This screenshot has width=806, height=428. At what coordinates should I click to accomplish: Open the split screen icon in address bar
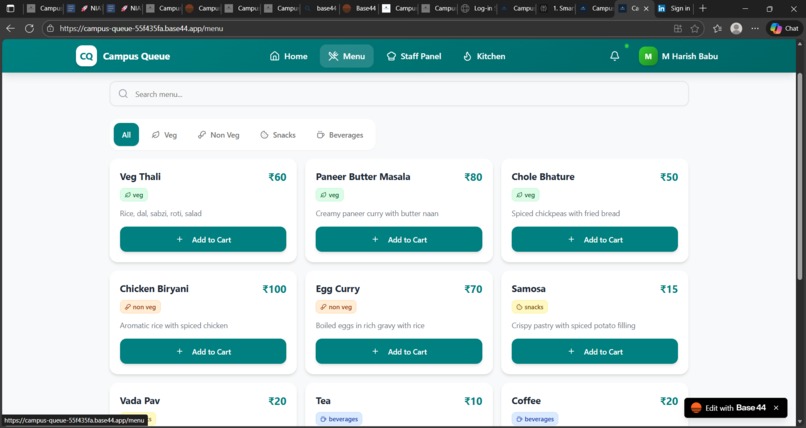(677, 29)
